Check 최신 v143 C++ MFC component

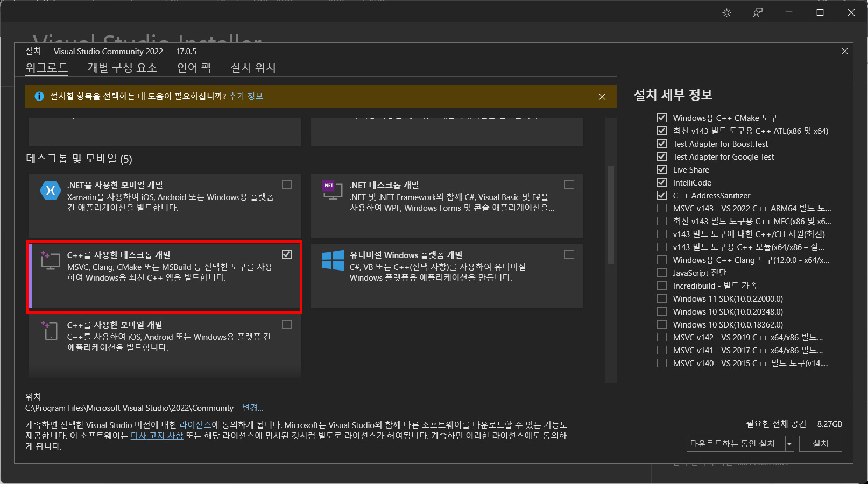pyautogui.click(x=662, y=221)
